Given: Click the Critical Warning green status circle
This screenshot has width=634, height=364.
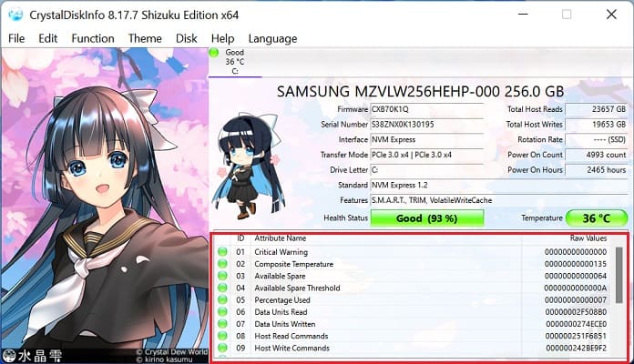Looking at the screenshot, I should coord(222,252).
